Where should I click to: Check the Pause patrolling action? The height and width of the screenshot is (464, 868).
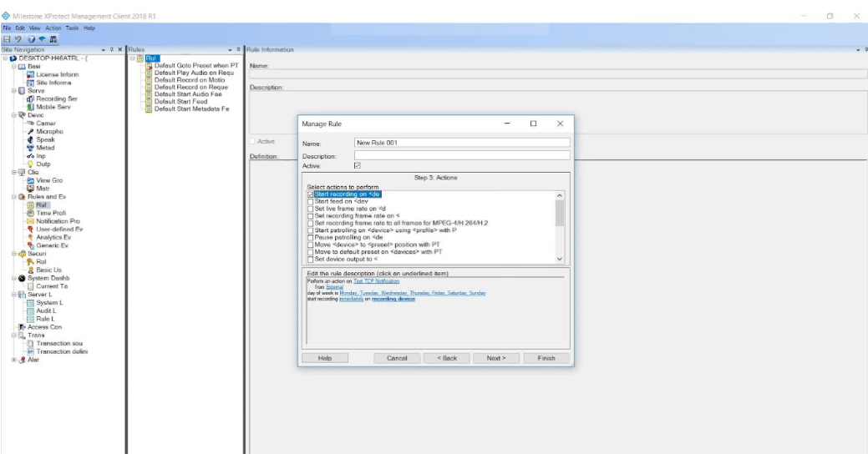tap(310, 238)
